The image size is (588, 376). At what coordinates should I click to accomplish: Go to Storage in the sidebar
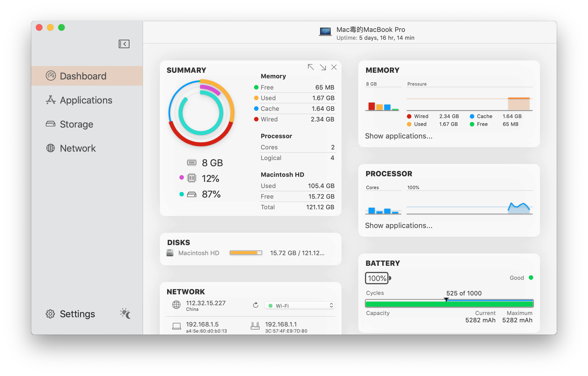coord(76,124)
